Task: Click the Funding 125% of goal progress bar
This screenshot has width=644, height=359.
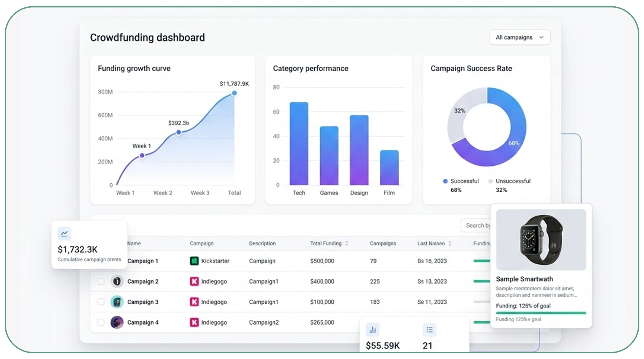Action: [541, 313]
